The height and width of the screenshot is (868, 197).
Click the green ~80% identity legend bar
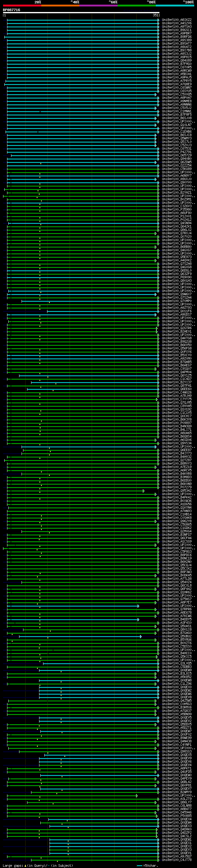tap(137, 6)
